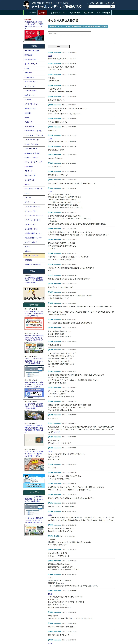This screenshot has height=644, width=138.
Task: Open COMMOSUS board link
Action: point(34,77)
